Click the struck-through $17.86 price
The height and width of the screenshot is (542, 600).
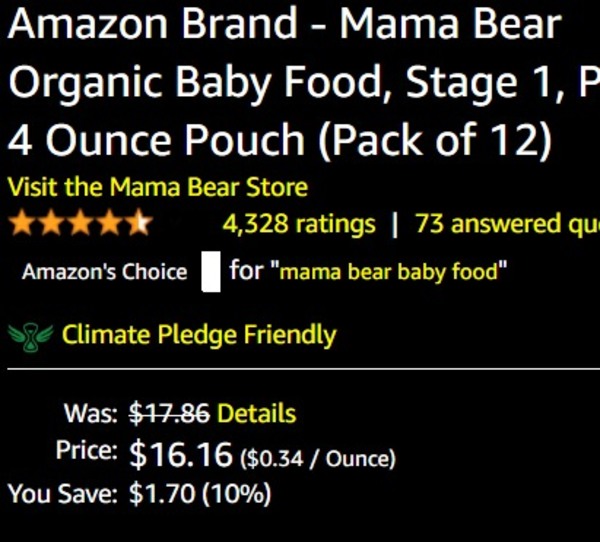point(170,413)
